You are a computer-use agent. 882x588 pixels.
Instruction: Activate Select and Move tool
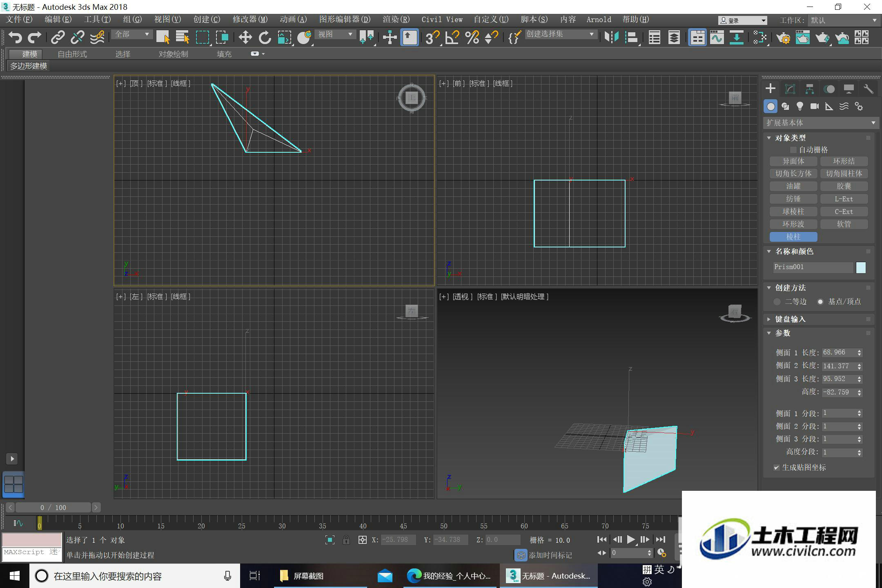click(245, 38)
